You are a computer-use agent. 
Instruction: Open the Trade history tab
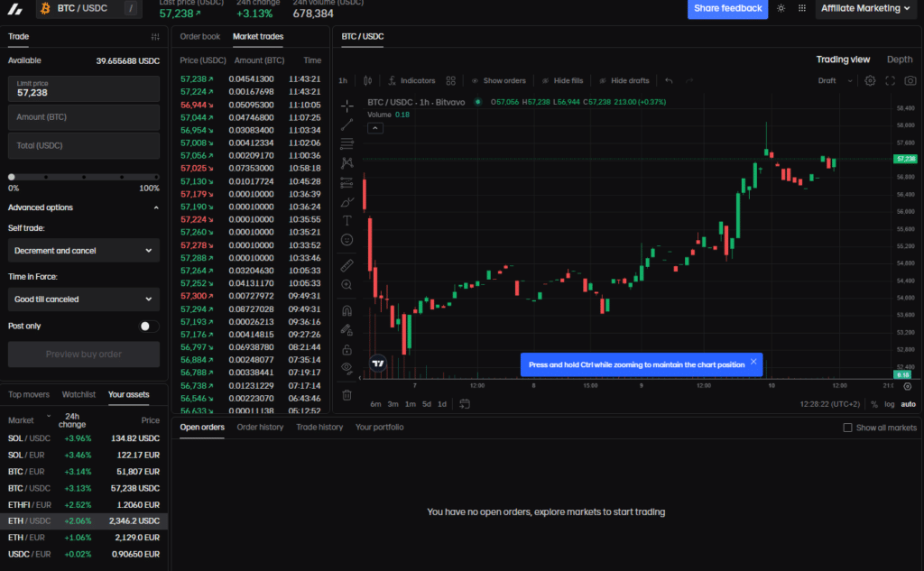(x=319, y=428)
